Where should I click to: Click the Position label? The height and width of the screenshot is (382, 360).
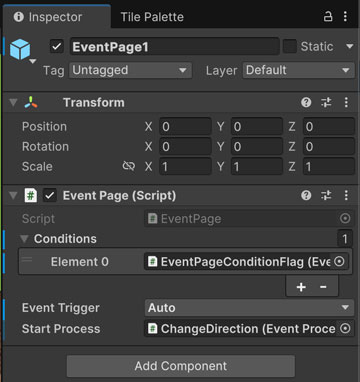click(x=44, y=127)
